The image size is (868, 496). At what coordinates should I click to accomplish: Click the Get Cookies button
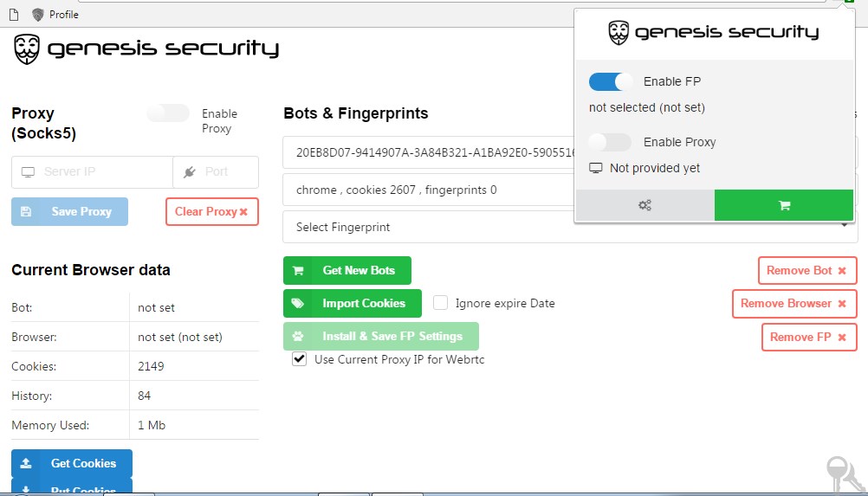(x=72, y=463)
